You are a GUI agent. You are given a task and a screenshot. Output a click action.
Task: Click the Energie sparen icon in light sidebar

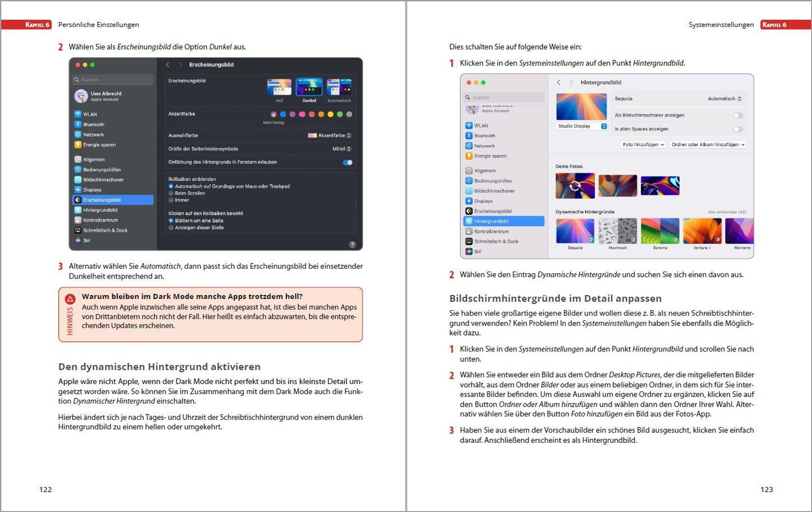pos(469,156)
